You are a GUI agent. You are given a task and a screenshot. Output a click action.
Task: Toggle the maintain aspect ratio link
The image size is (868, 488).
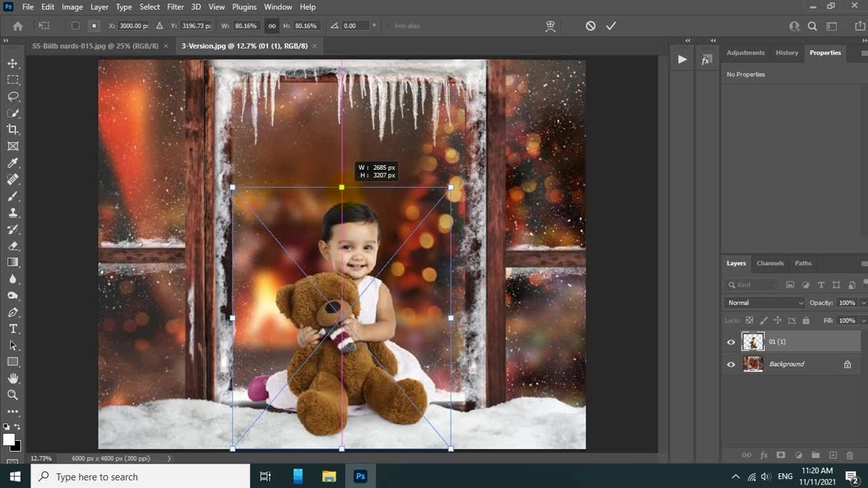(272, 26)
